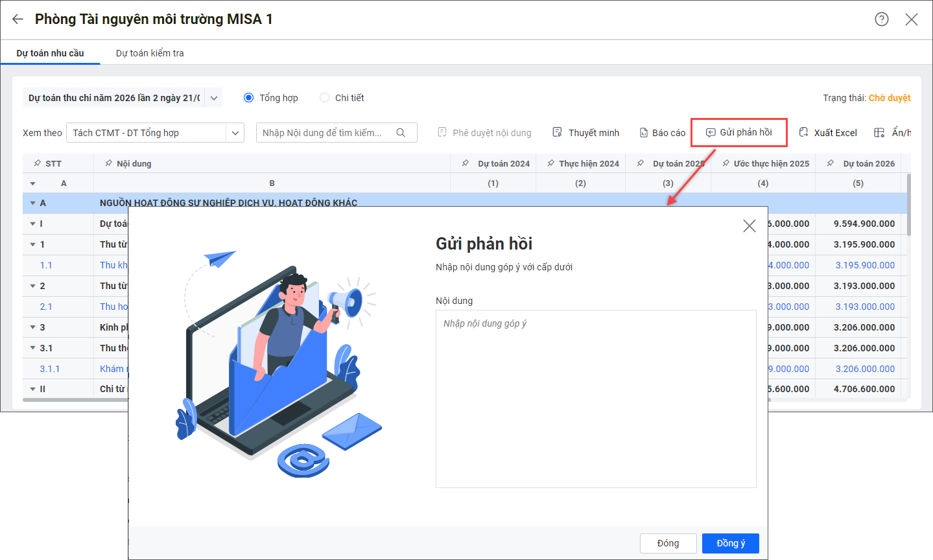Open the help question mark icon

[881, 19]
